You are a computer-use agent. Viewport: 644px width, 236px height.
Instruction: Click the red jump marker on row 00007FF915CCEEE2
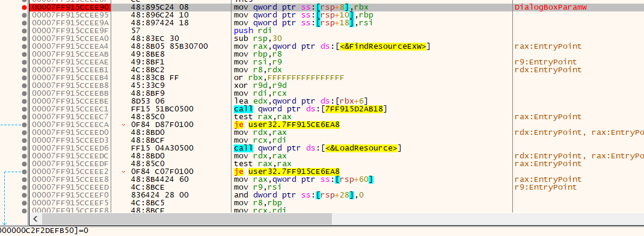(124, 172)
